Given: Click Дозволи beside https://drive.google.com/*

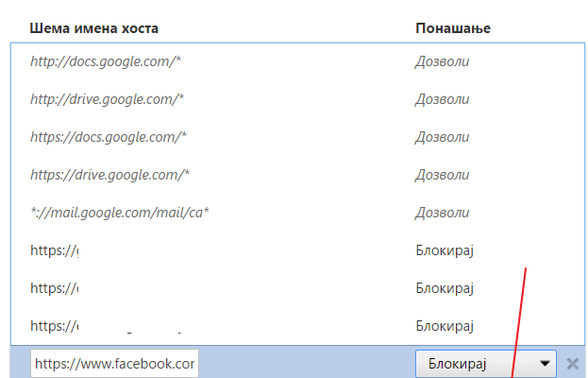Looking at the screenshot, I should (442, 176).
